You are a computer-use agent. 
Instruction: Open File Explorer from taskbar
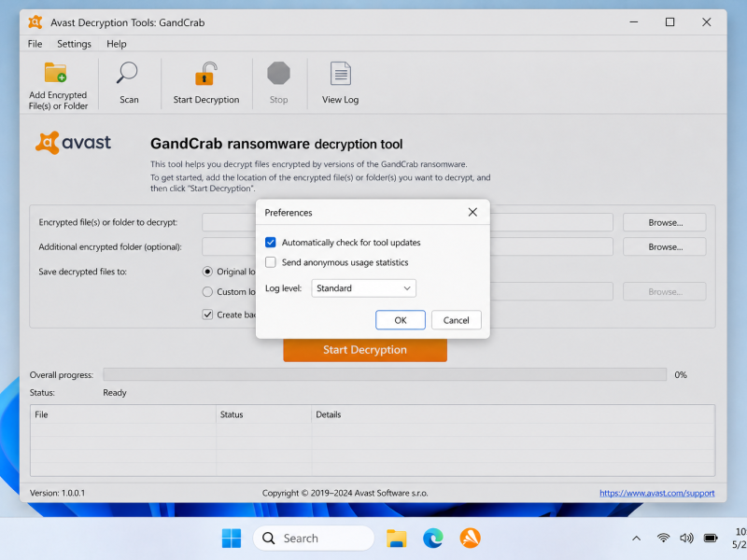coord(396,539)
